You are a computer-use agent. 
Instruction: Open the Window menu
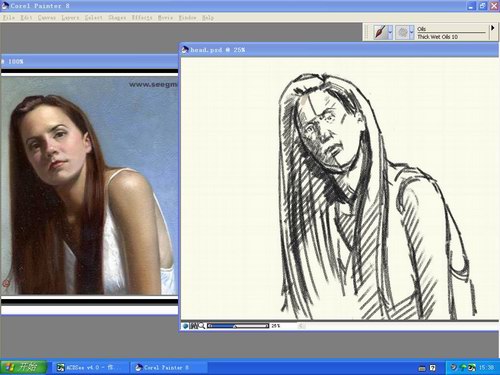tap(187, 17)
